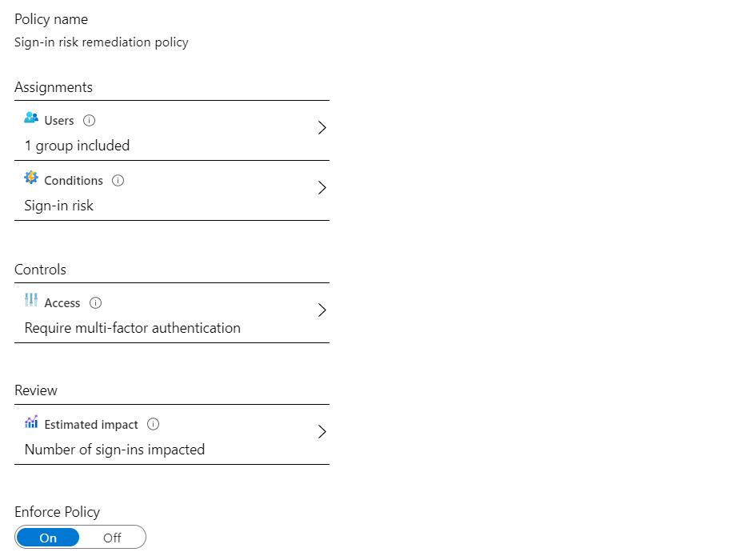This screenshot has width=751, height=560.
Task: Expand the Conditions chevron arrow
Action: click(x=322, y=188)
